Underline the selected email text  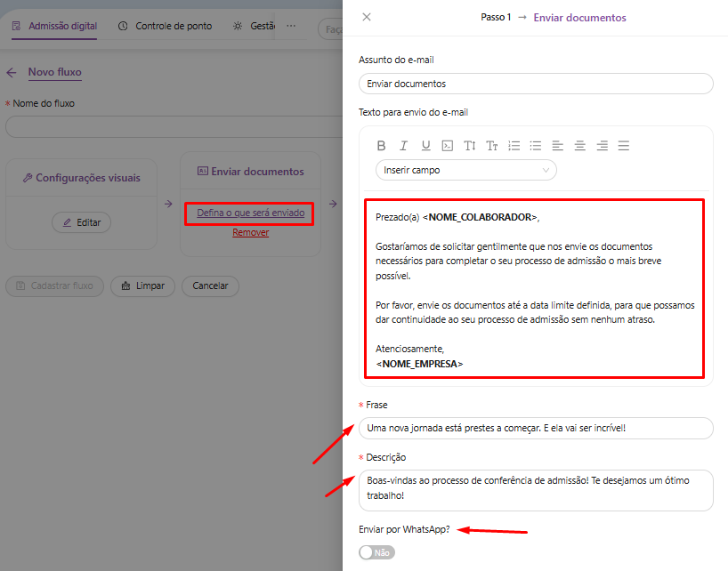coord(425,146)
